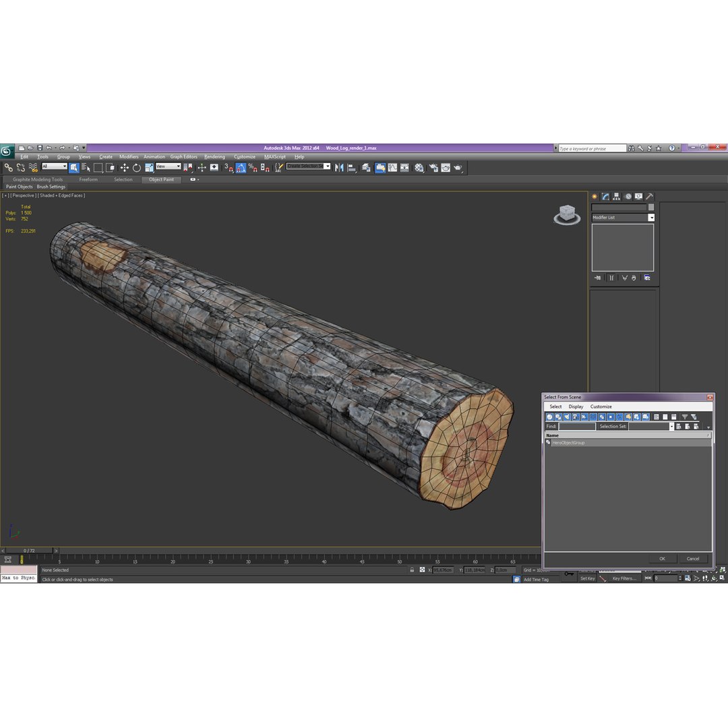Click the Configure Modifier Sets icon
The image size is (728, 728).
pos(646,278)
